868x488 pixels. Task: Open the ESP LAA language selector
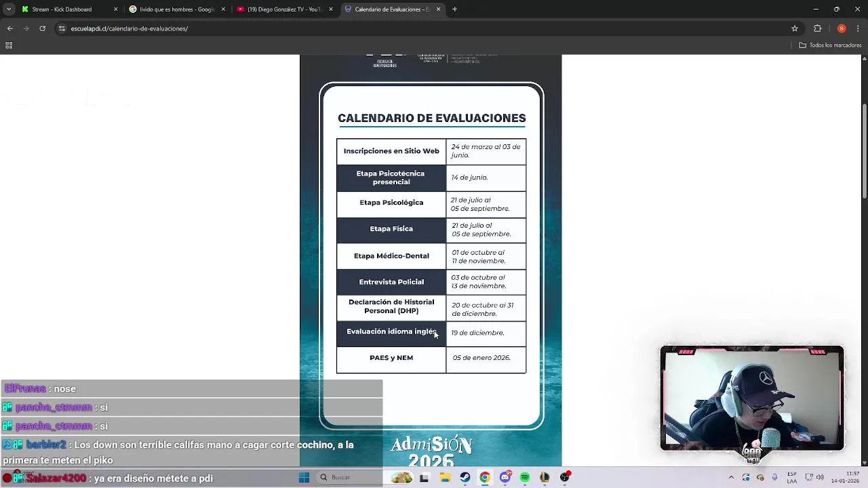[791, 478]
